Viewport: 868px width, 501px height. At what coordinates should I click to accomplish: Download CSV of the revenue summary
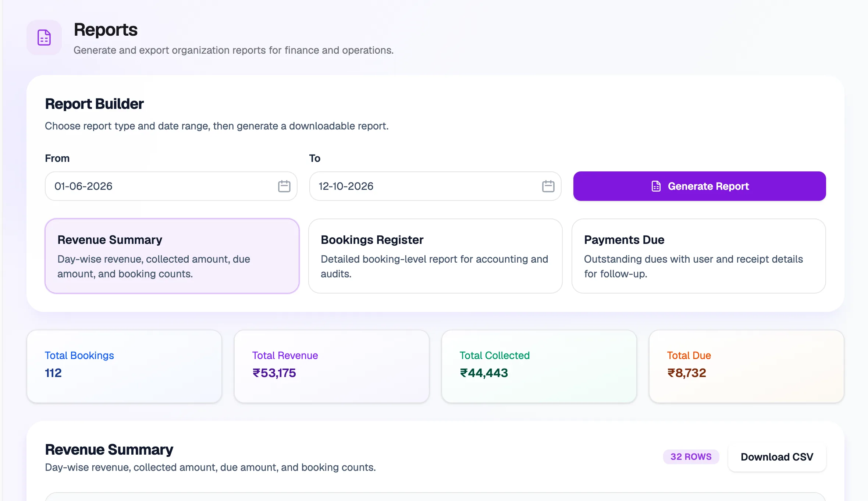click(x=777, y=457)
